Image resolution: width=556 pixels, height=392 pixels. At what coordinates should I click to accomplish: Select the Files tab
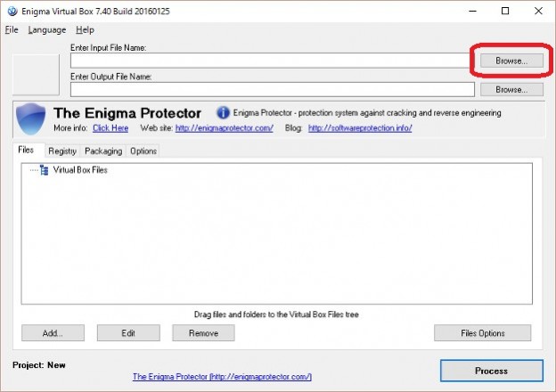(x=26, y=151)
